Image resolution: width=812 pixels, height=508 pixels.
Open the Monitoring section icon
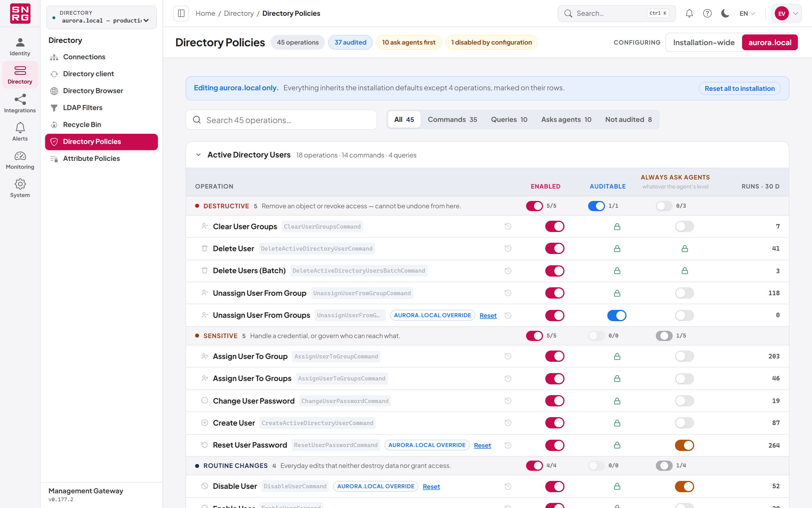20,156
